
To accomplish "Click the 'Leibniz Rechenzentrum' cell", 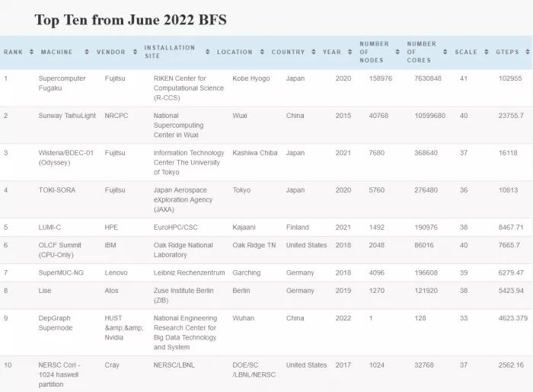I will coord(189,272).
